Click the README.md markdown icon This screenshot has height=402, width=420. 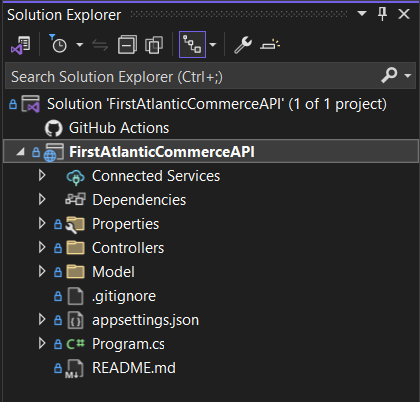point(74,369)
